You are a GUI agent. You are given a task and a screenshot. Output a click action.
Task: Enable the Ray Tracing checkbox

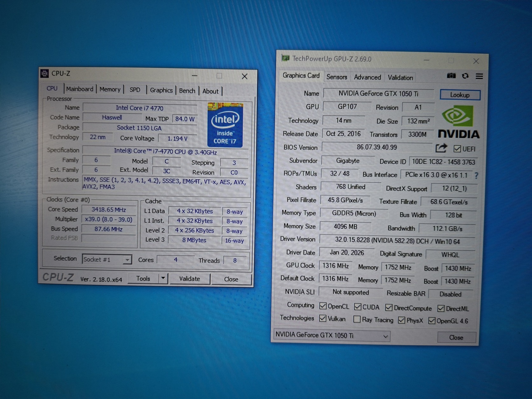pyautogui.click(x=357, y=319)
